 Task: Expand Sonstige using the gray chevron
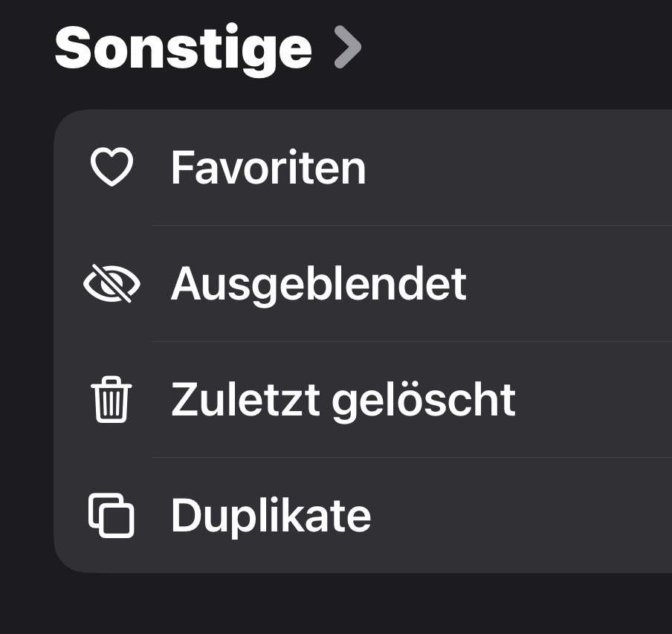click(347, 48)
